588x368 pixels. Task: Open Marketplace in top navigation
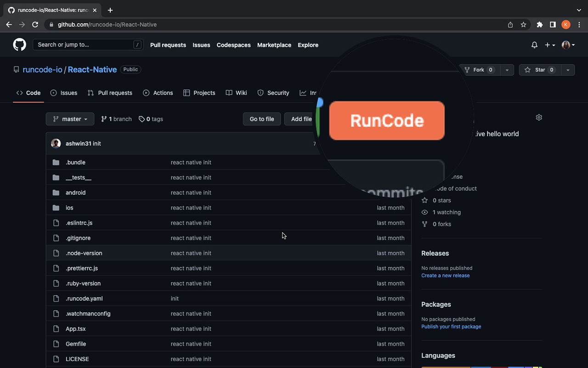coord(274,45)
